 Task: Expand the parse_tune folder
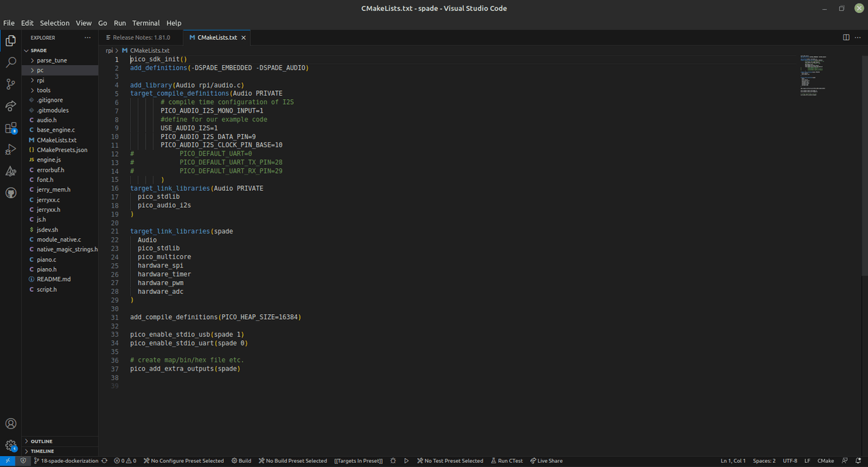(x=52, y=60)
